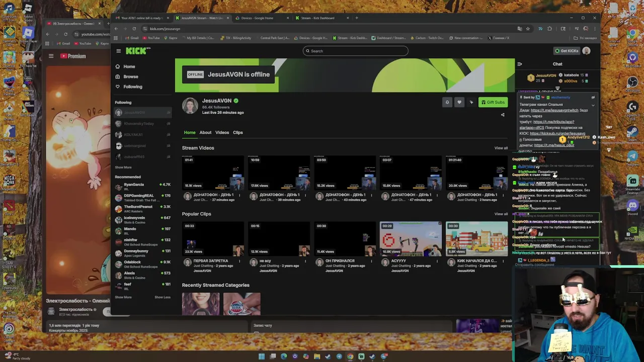Viewport: 644px width, 362px height.
Task: Open RyanGarcia recommended channel
Action: (142, 187)
